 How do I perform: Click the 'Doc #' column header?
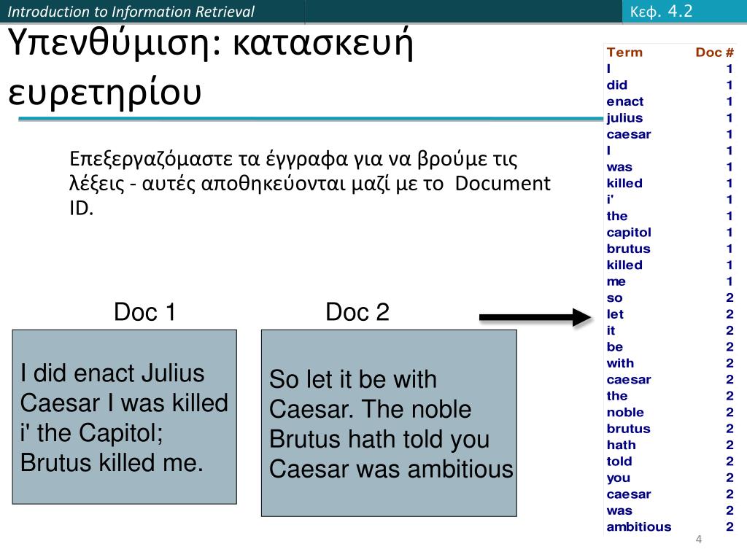[715, 52]
